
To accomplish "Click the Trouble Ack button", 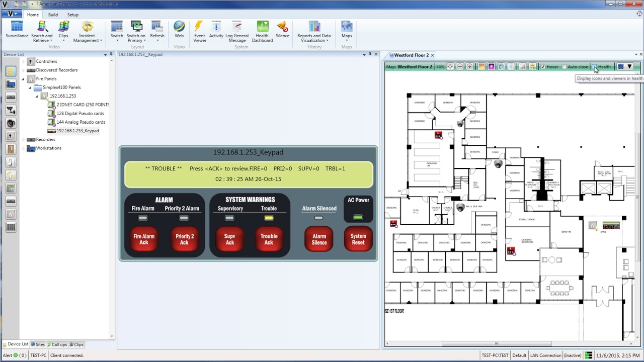I will coord(269,239).
